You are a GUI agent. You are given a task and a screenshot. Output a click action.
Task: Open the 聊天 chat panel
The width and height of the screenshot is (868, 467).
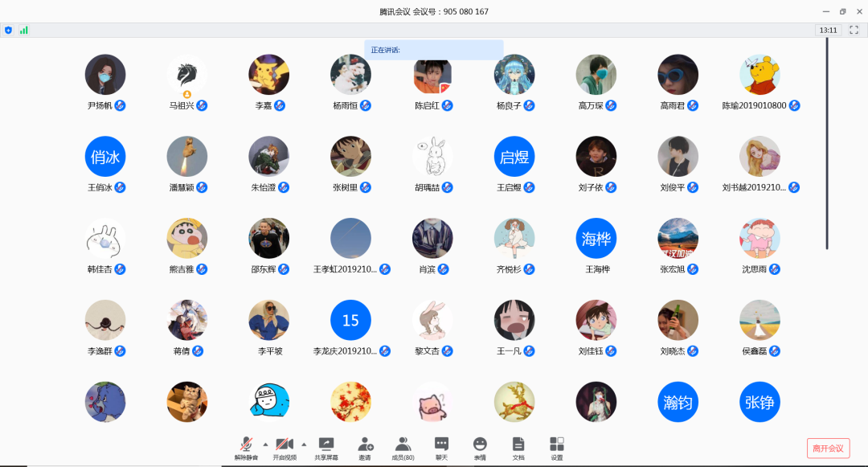[x=441, y=444]
